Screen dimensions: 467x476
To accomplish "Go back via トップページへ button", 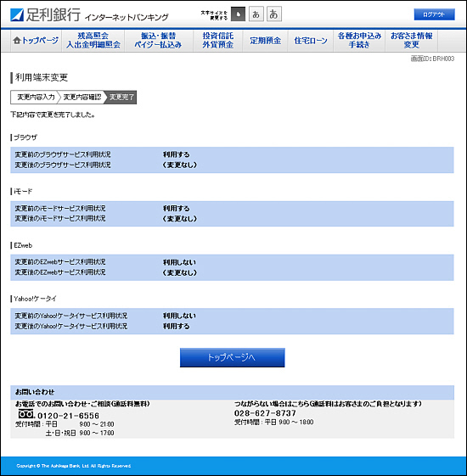I will point(232,357).
